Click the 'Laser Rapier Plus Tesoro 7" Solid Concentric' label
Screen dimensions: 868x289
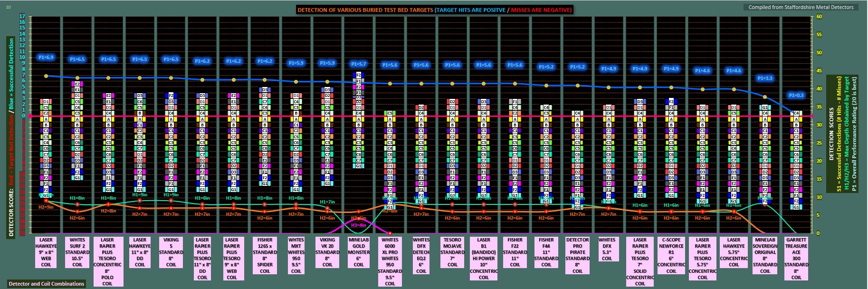pos(640,261)
